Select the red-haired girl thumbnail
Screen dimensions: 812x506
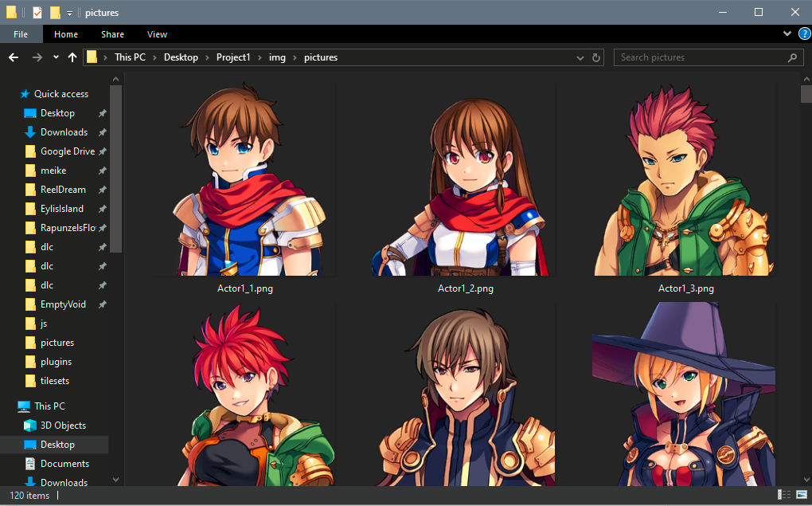tap(245, 395)
